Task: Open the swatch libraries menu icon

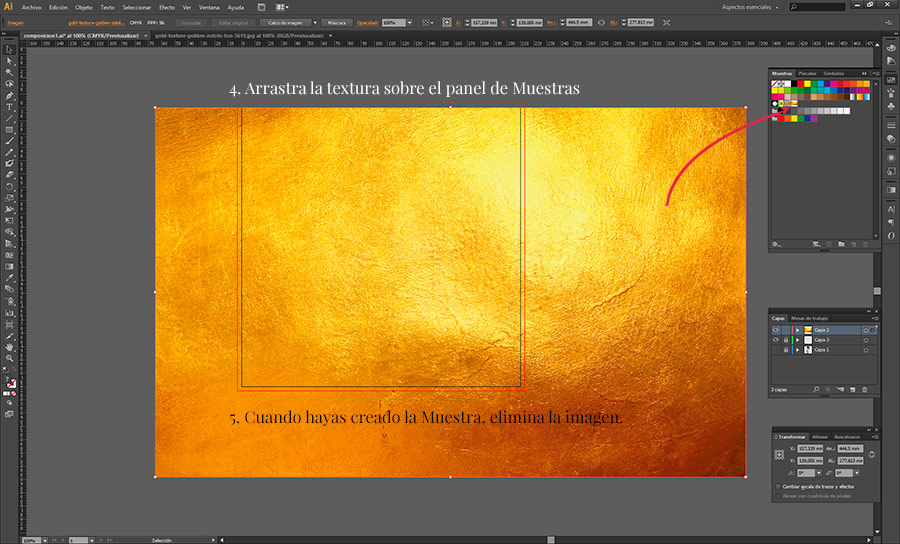Action: click(777, 243)
